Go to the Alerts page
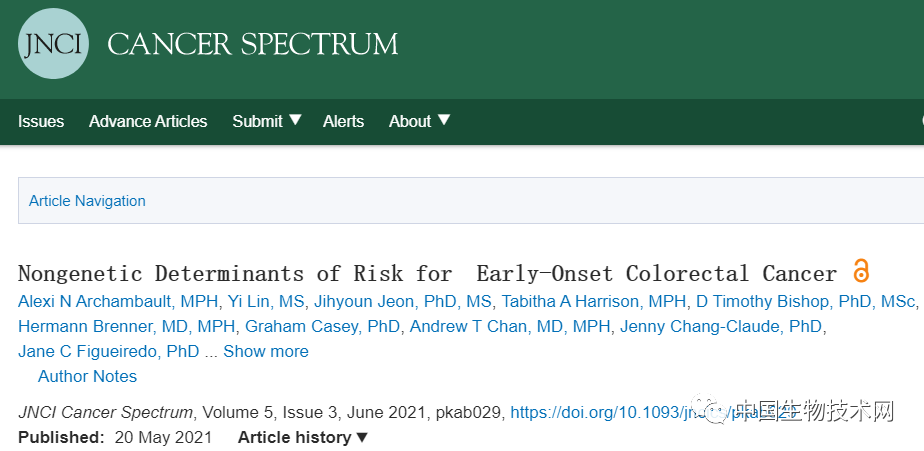 click(343, 121)
